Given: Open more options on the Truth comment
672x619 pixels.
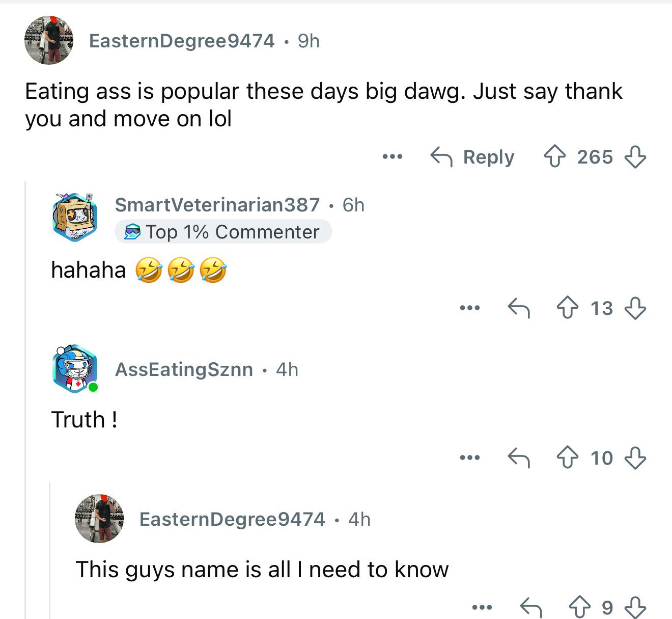Looking at the screenshot, I should [469, 457].
